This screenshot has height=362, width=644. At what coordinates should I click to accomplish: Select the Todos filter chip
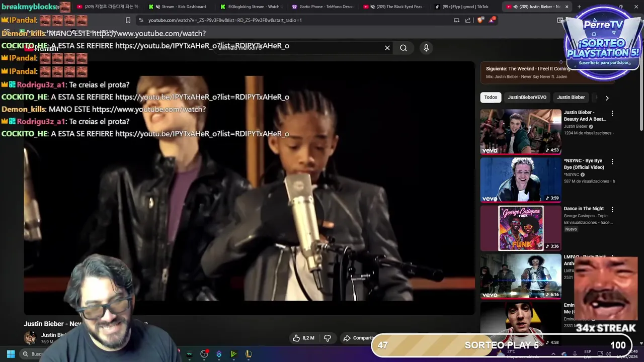click(x=491, y=98)
